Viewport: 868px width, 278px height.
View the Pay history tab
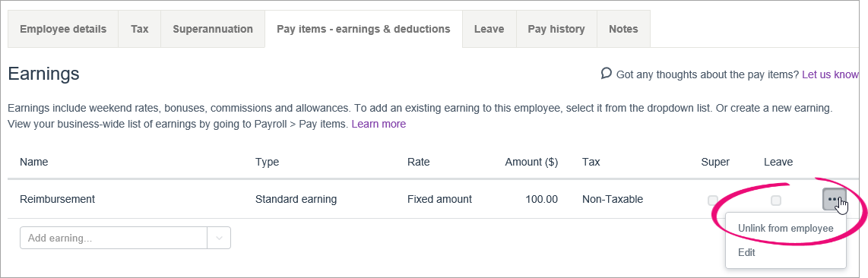coord(556,30)
